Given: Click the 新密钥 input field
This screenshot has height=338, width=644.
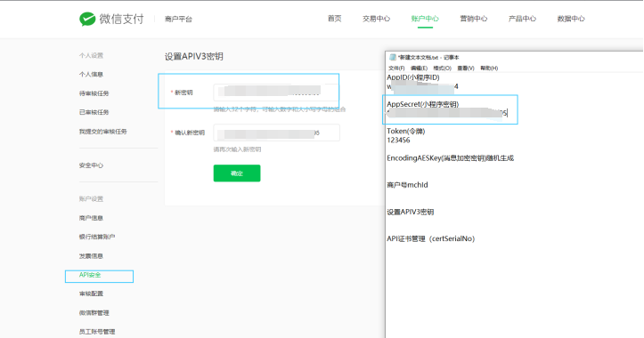Looking at the screenshot, I should tap(276, 93).
